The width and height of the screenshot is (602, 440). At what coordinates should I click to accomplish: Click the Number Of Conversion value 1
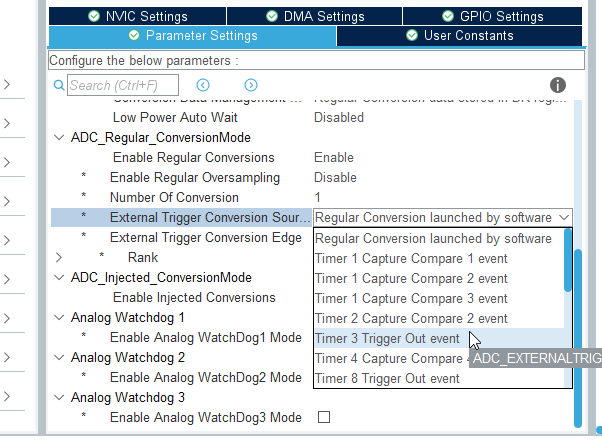pyautogui.click(x=318, y=197)
